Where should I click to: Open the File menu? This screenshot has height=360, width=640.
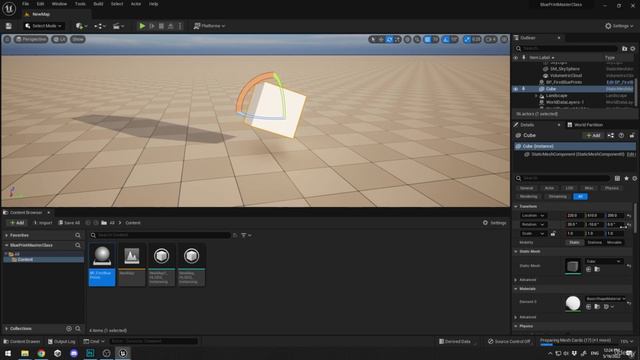[25, 4]
